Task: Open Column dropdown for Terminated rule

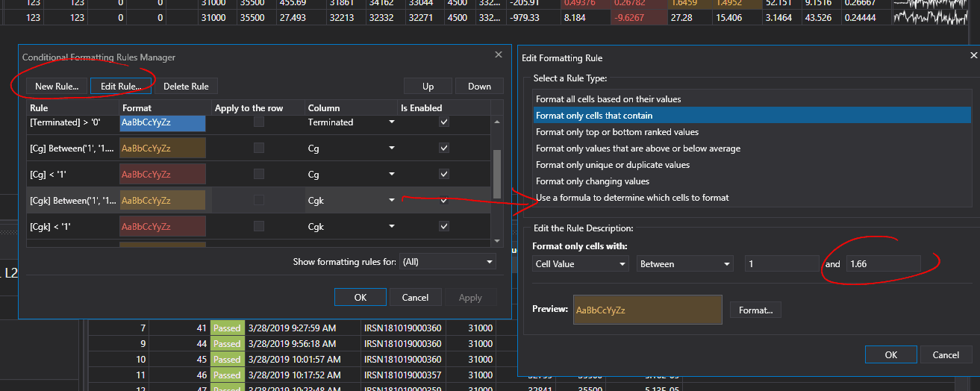Action: (x=391, y=122)
